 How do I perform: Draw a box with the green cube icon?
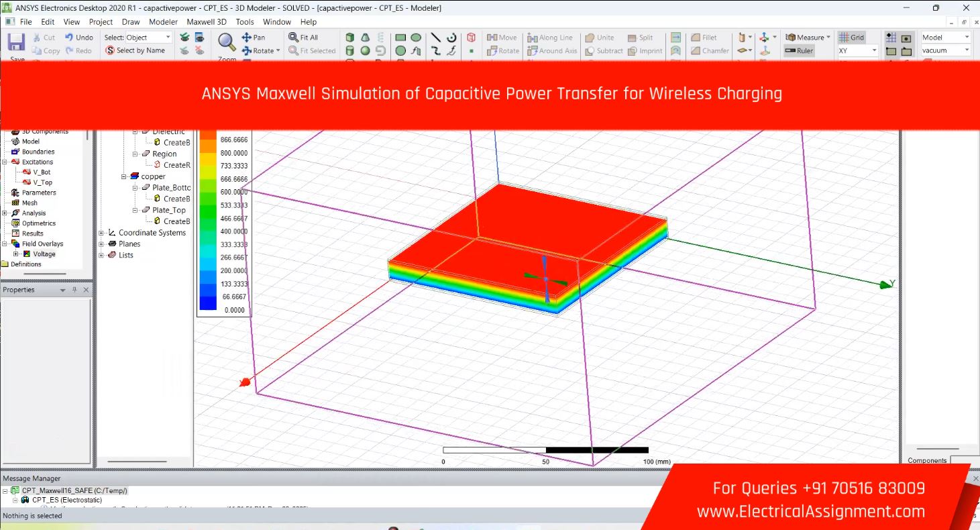pyautogui.click(x=350, y=38)
